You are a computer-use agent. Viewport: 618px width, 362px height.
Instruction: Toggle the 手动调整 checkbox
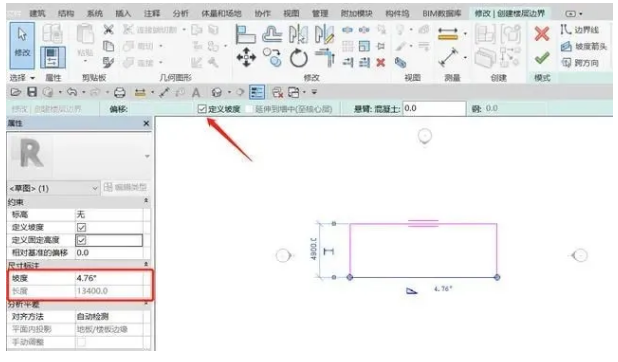(x=82, y=342)
